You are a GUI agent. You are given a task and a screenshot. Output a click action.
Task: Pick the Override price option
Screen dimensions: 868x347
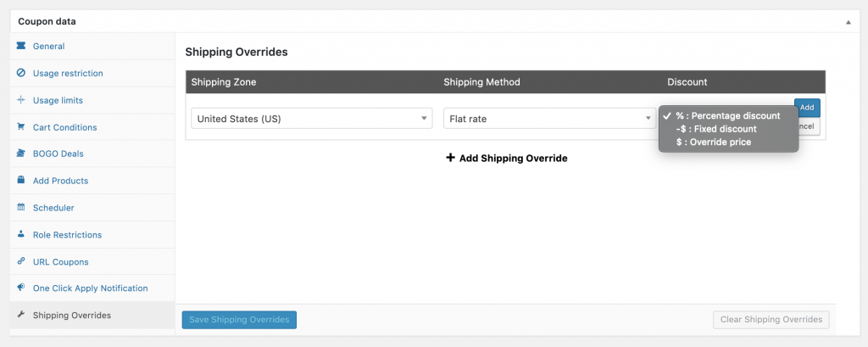click(713, 143)
